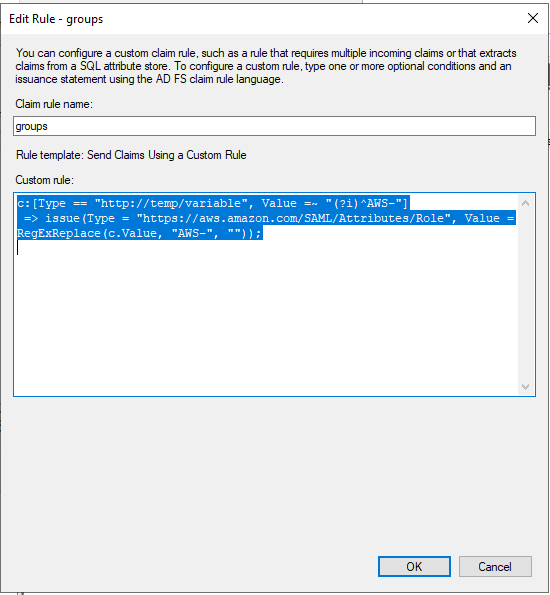Click the AD FS claim rule language instructions

(266, 66)
